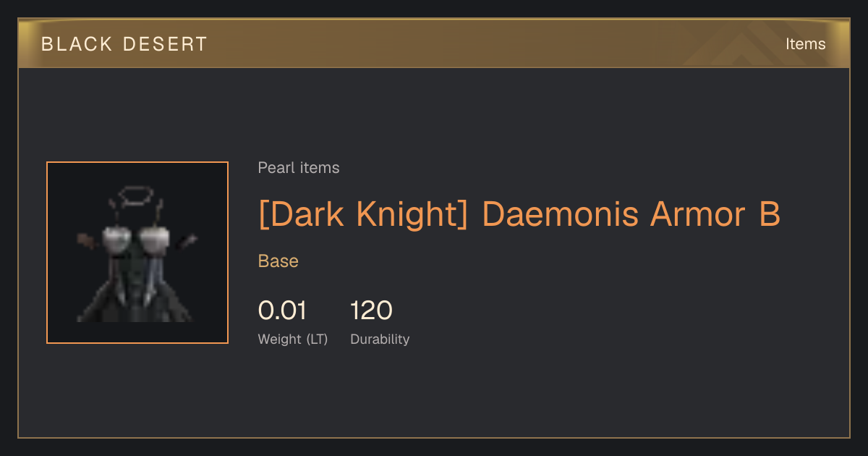This screenshot has width=868, height=456.
Task: Click the 120 durability value
Action: 371,311
